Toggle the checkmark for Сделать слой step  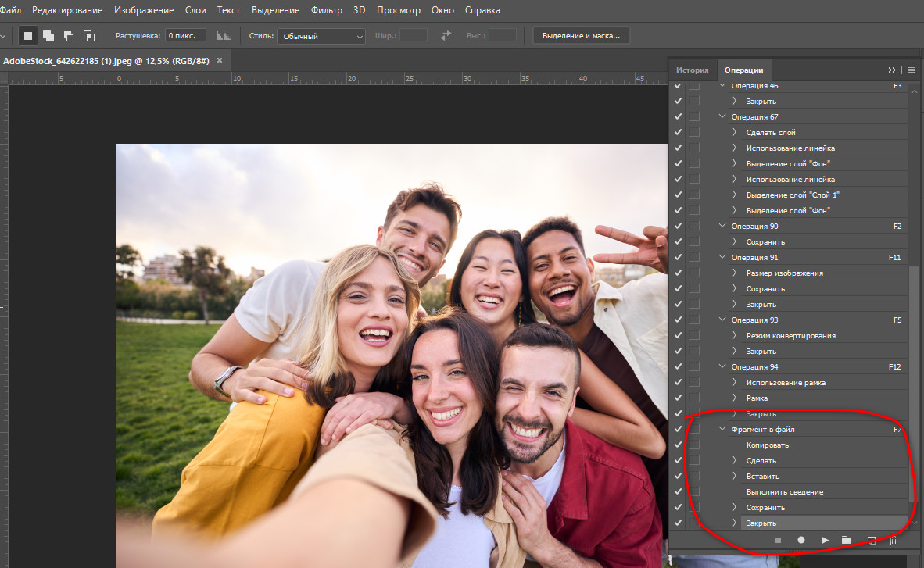[679, 133]
